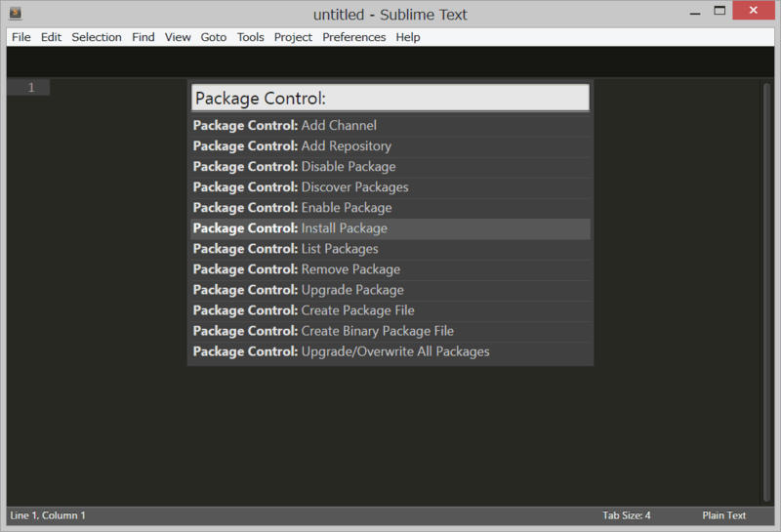Image resolution: width=781 pixels, height=532 pixels.
Task: Maximize the Sublime Text window
Action: (x=719, y=11)
